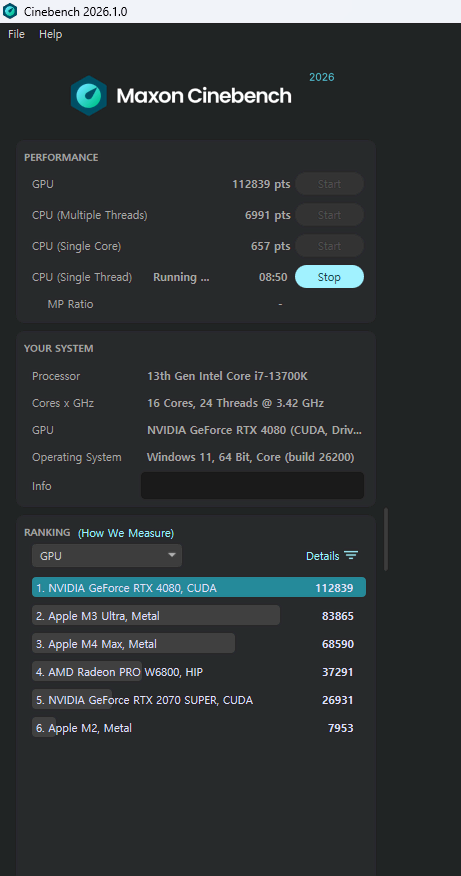
Task: Select the AMD Radeon PRO W6800 entry
Action: [193, 672]
